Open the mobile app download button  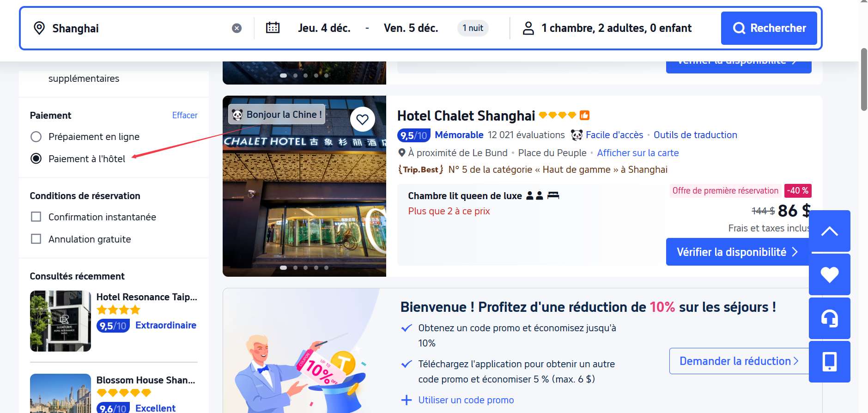pos(829,362)
